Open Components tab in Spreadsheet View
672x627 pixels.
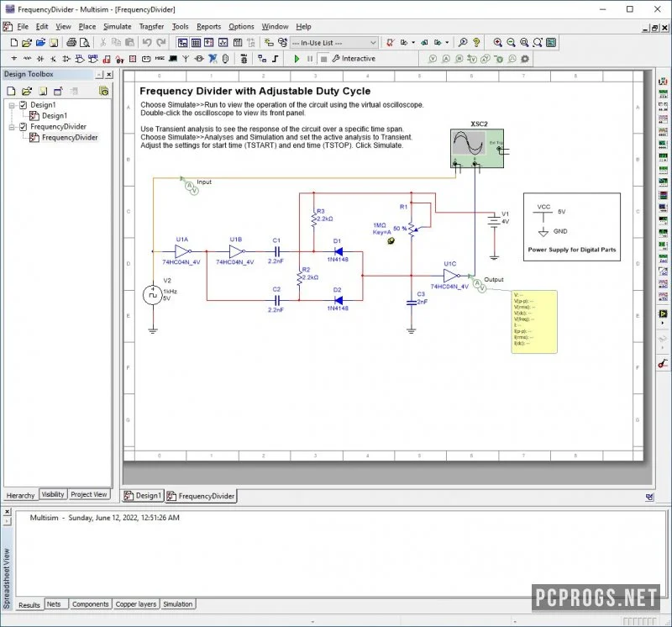90,603
